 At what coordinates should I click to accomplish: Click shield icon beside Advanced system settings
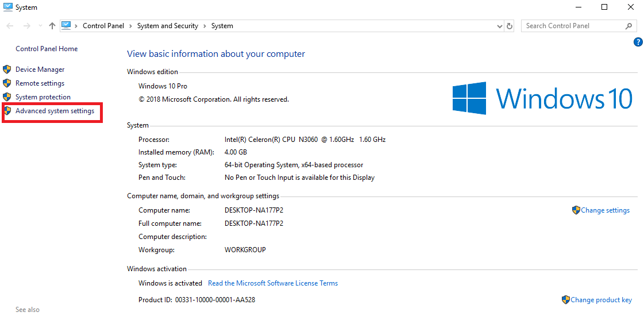[x=6, y=111]
